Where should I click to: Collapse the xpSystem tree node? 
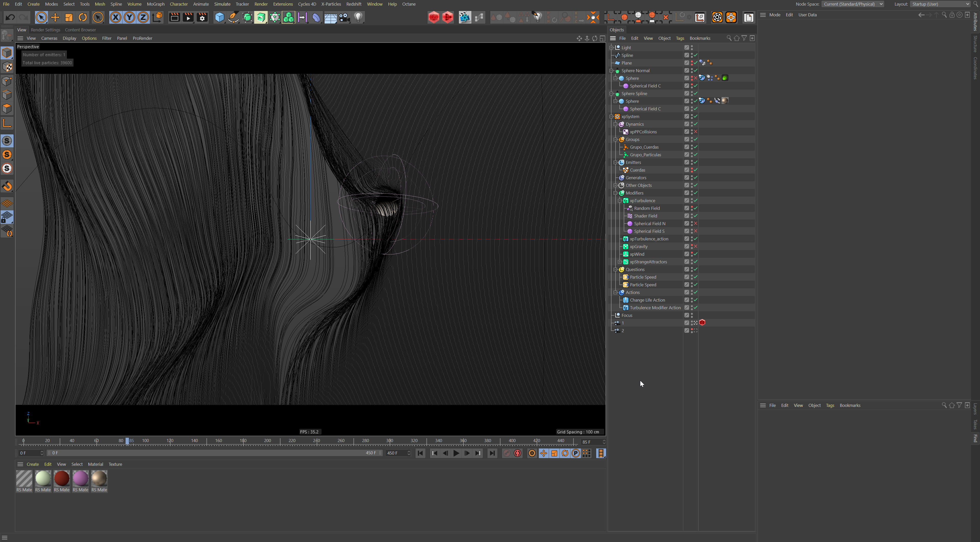[x=611, y=117]
